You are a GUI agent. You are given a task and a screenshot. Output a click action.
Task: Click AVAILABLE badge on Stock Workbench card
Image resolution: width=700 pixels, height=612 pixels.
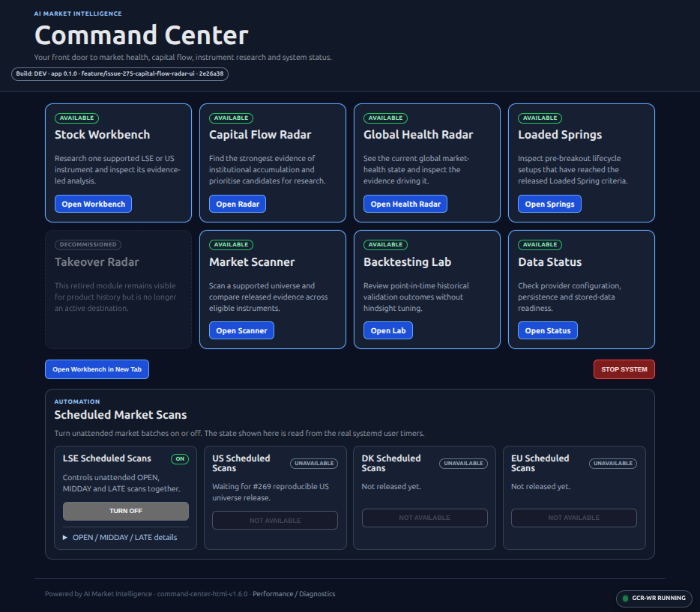coord(76,118)
